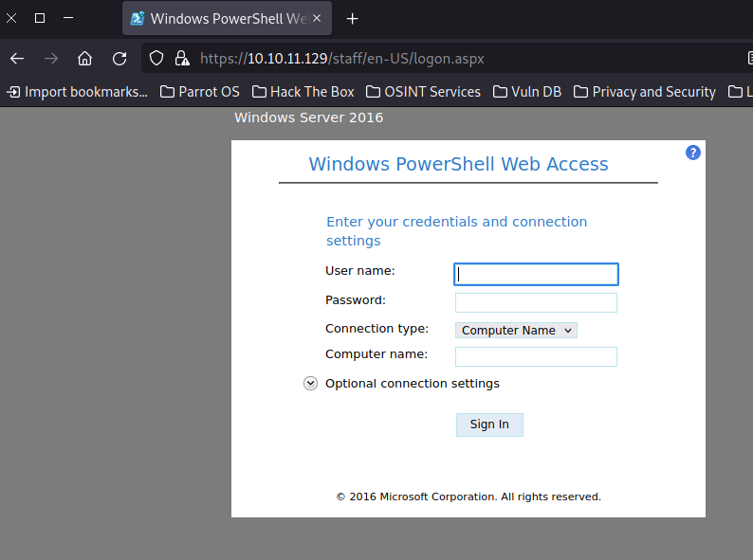The image size is (753, 560).
Task: Open the Hack The Box bookmark folder
Action: pyautogui.click(x=303, y=92)
